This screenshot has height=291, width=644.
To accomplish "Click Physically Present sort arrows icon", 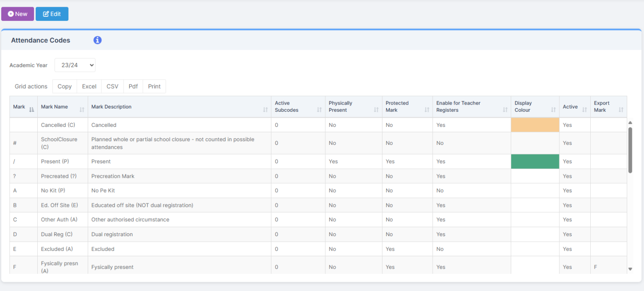I will pos(376,109).
